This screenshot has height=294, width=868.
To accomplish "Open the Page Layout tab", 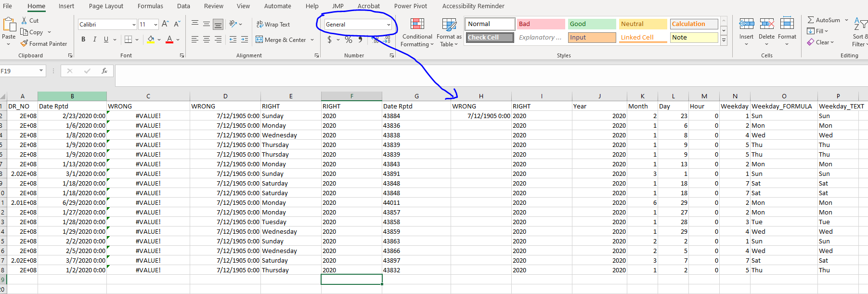I will tap(106, 6).
